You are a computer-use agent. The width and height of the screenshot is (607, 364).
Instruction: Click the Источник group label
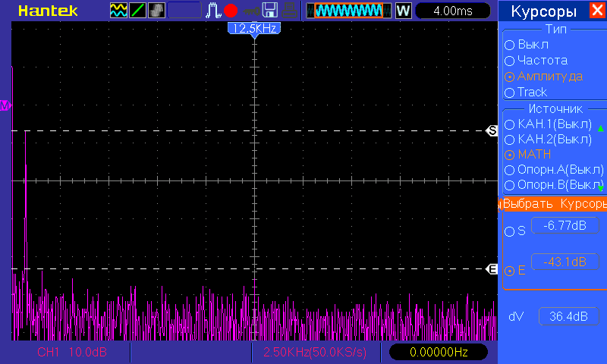coord(555,109)
